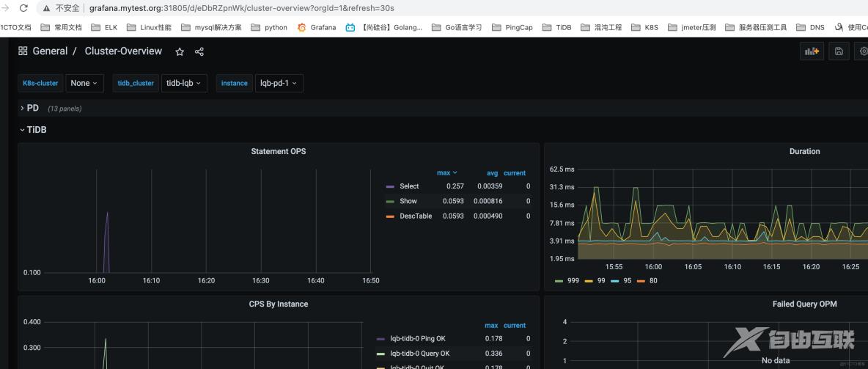Viewport: 868px width, 369px height.
Task: Toggle the 999 series in Duration legend
Action: (573, 281)
